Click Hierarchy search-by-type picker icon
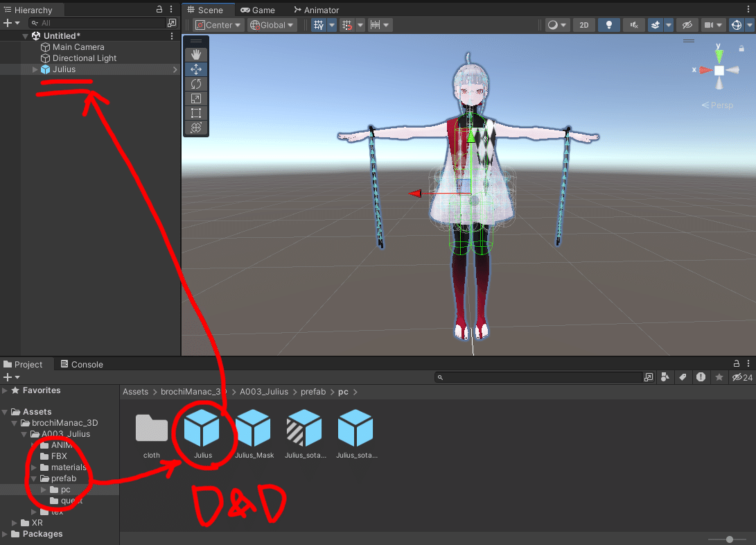 tap(172, 23)
